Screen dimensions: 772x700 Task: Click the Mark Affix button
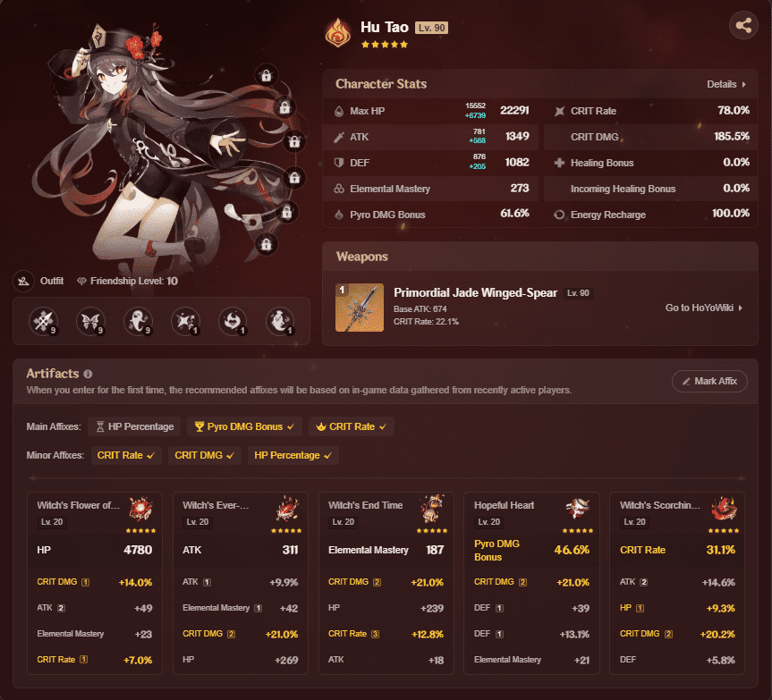click(x=709, y=381)
